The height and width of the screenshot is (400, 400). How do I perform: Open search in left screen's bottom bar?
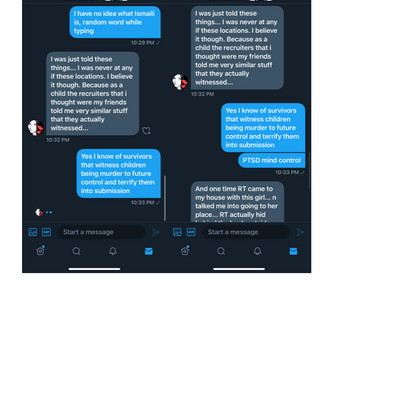coord(76,251)
